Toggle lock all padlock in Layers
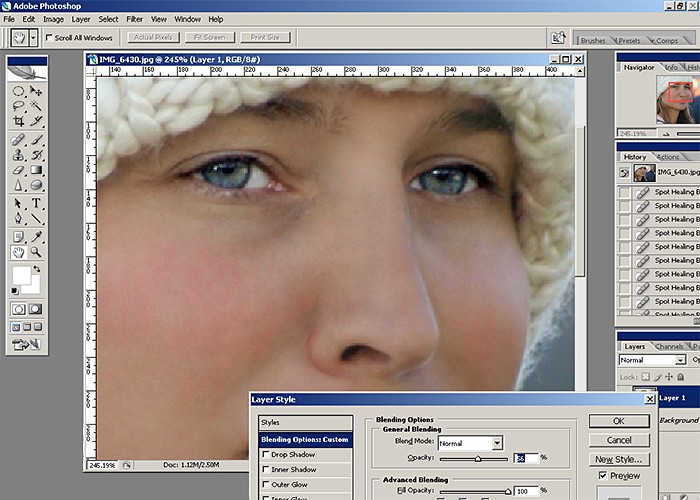The image size is (700, 500). click(680, 377)
